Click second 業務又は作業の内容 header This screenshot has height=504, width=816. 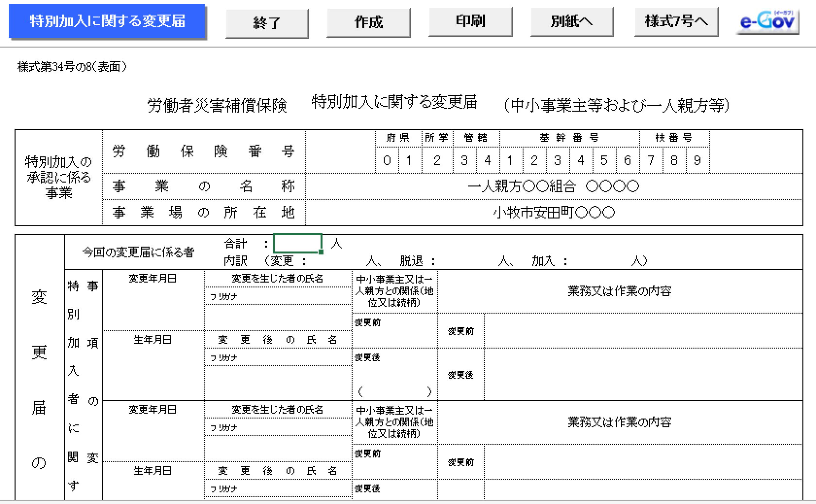pyautogui.click(x=620, y=422)
